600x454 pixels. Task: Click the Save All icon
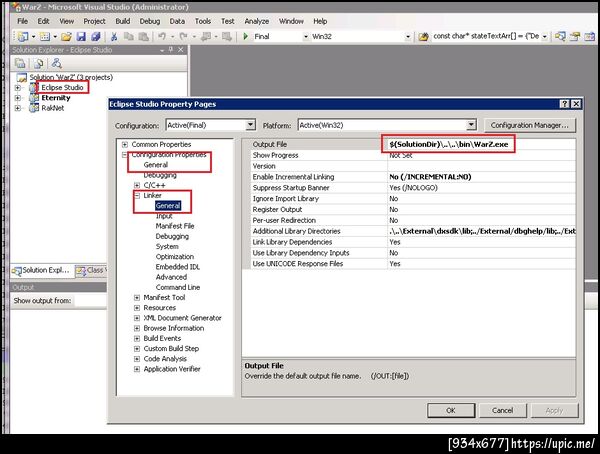tap(96, 37)
